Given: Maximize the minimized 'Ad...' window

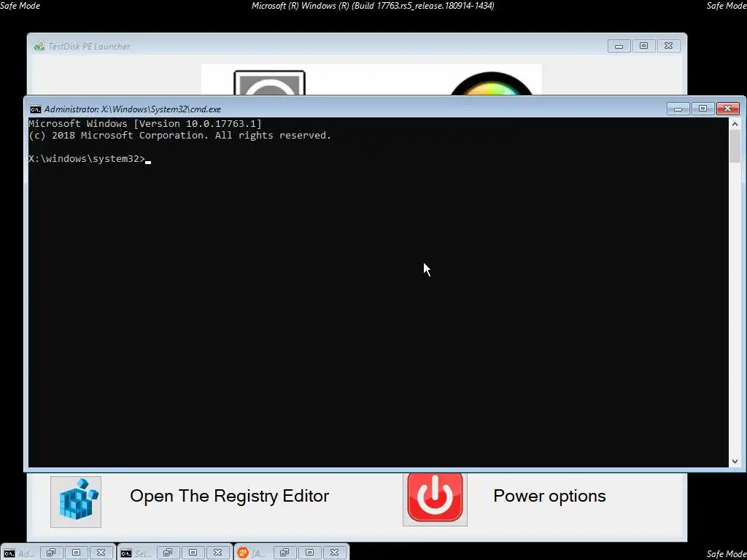Looking at the screenshot, I should pos(76,553).
